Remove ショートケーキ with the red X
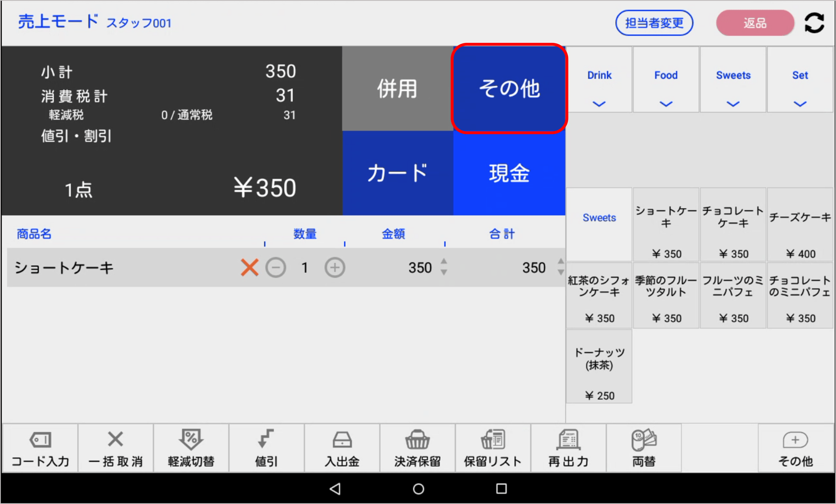836x504 pixels. tap(250, 268)
